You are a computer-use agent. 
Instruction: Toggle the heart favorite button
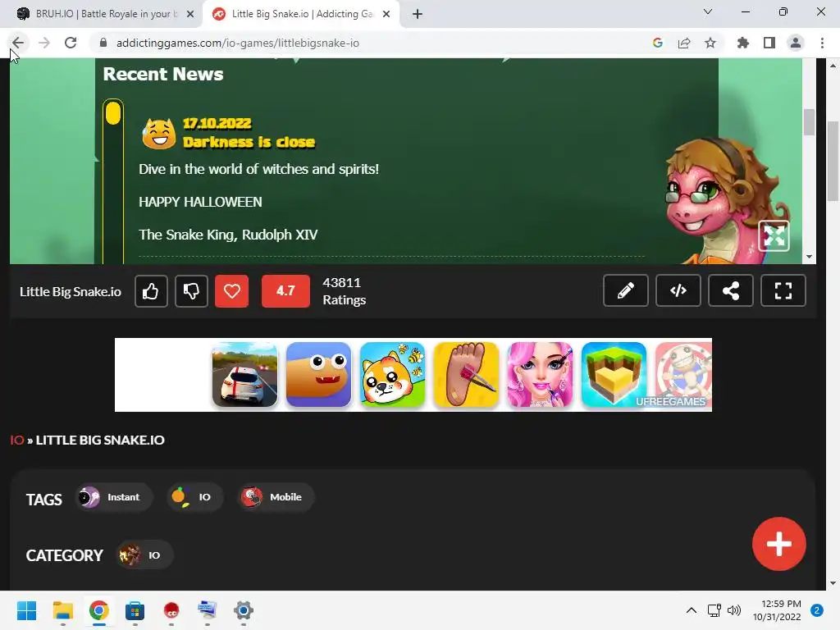(231, 291)
